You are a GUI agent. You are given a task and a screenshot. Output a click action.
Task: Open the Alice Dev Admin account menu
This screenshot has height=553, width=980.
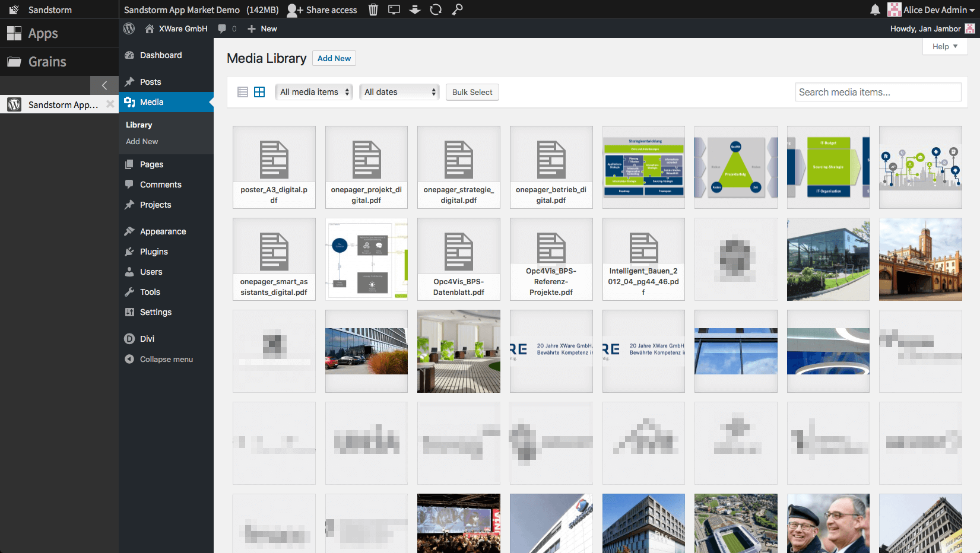931,9
